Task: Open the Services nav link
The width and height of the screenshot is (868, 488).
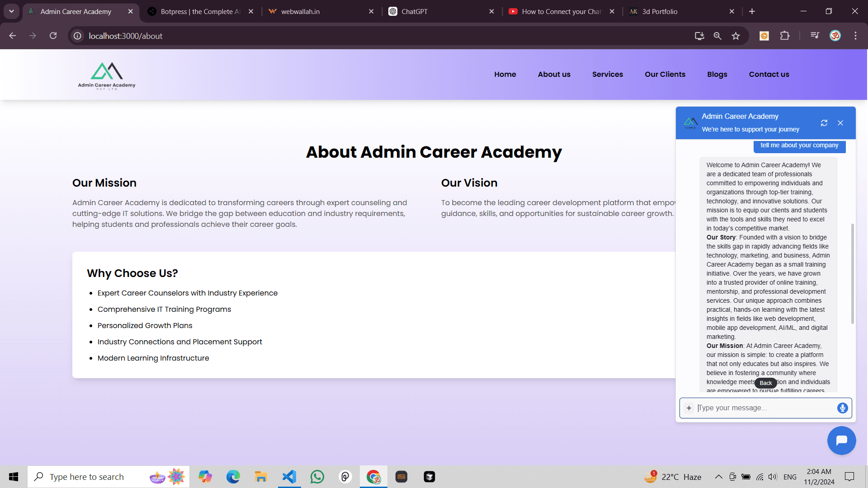Action: [x=607, y=74]
